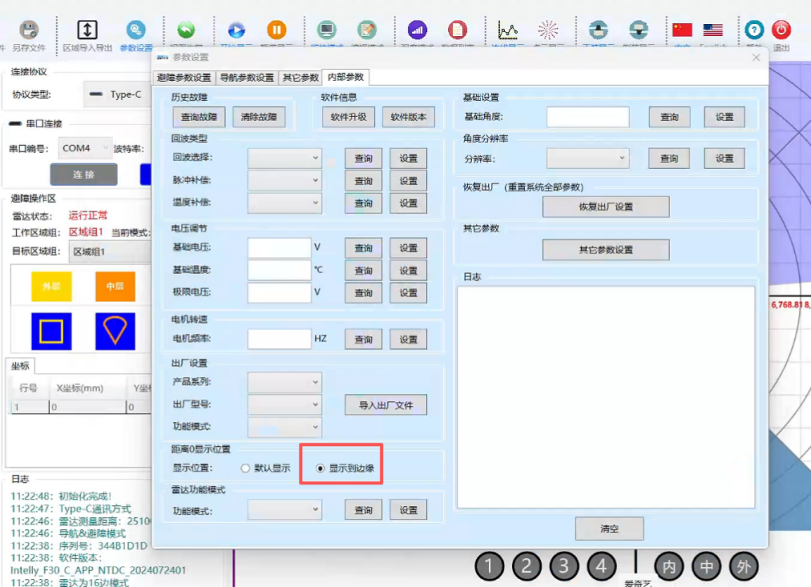Screen dimensions: 811x587
Task: Click the 电机频率 Hz input field
Action: 279,339
